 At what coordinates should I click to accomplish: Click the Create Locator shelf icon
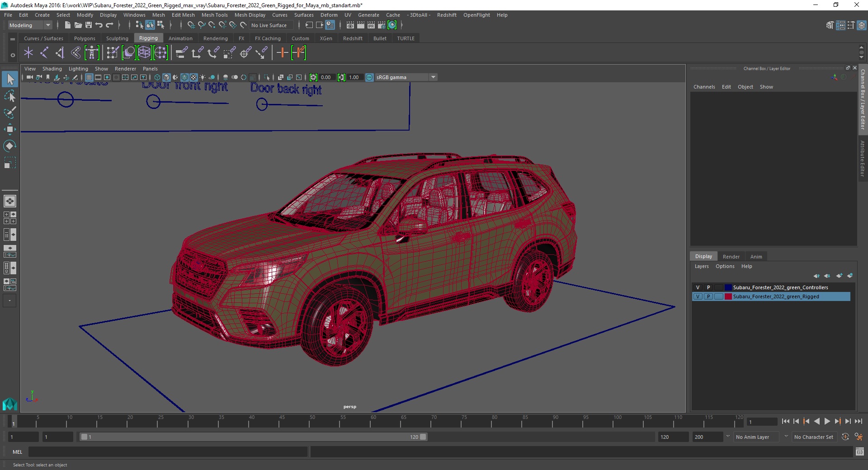click(x=28, y=53)
